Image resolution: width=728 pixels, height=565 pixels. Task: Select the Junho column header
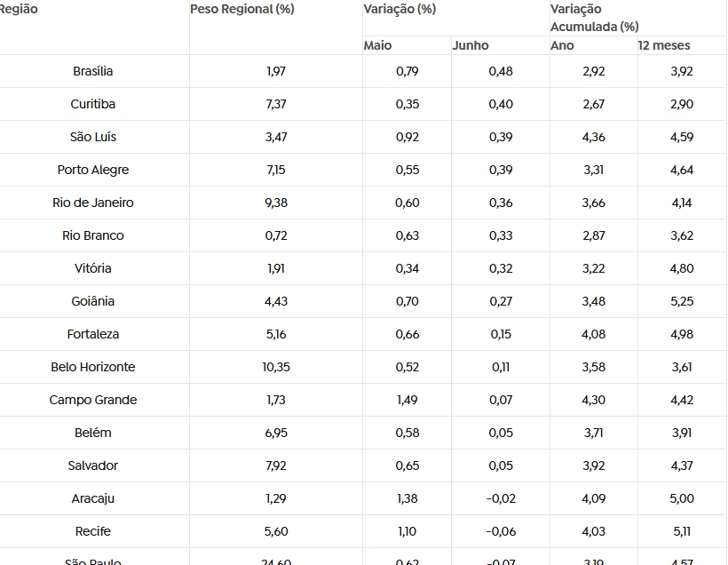[471, 45]
